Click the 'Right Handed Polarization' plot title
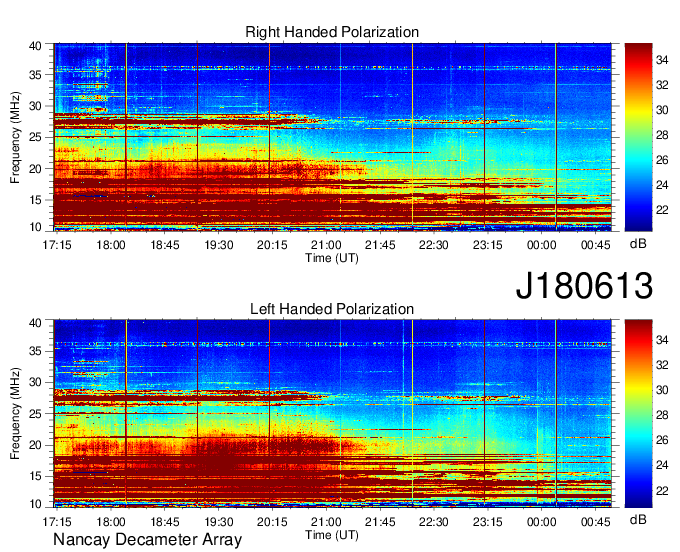680x552 pixels. pyautogui.click(x=332, y=32)
